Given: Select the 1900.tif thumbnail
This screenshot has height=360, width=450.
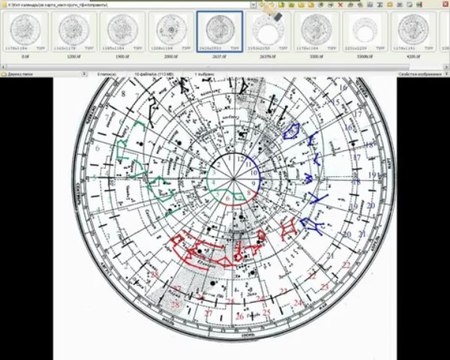Looking at the screenshot, I should pos(123,32).
